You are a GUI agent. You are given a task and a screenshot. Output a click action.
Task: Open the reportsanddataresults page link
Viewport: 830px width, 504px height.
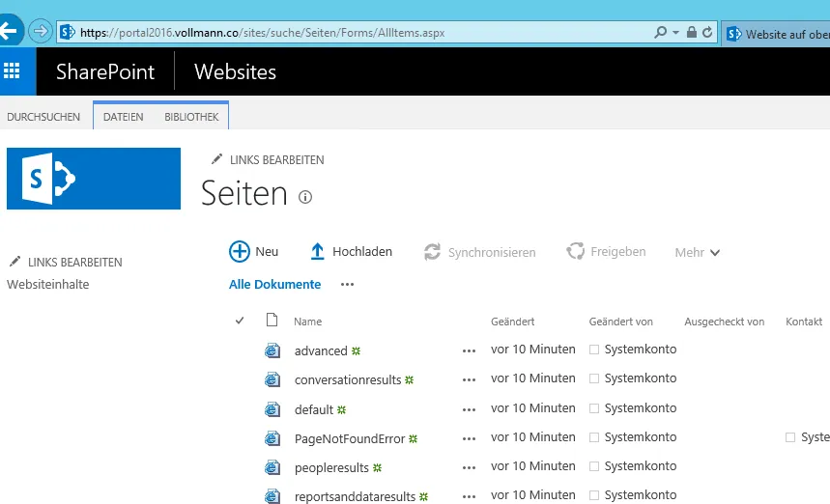click(355, 496)
